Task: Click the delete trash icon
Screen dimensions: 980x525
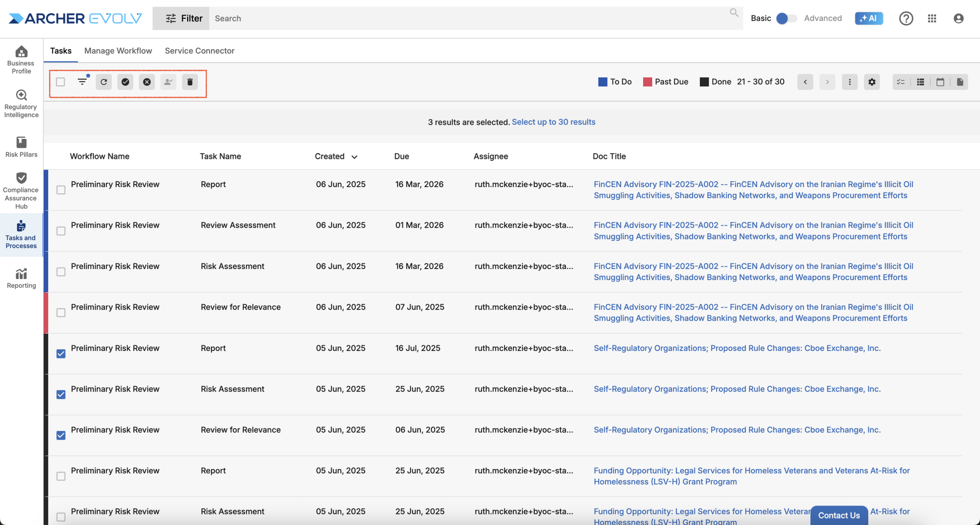Action: pyautogui.click(x=190, y=82)
